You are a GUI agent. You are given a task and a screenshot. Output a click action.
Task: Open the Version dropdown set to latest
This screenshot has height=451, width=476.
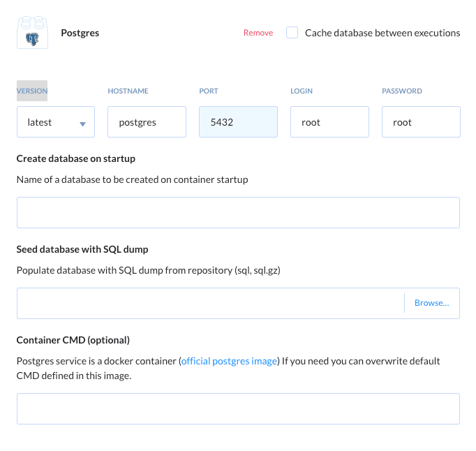(56, 121)
